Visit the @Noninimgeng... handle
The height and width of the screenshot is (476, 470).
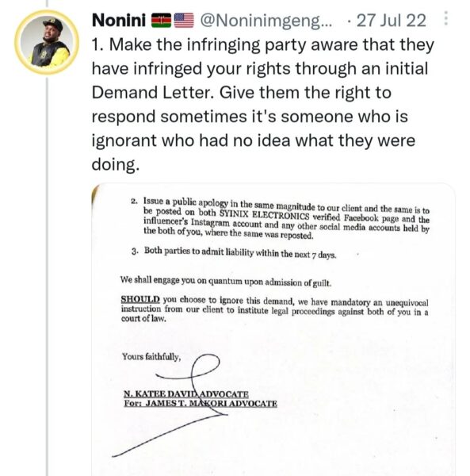point(266,21)
